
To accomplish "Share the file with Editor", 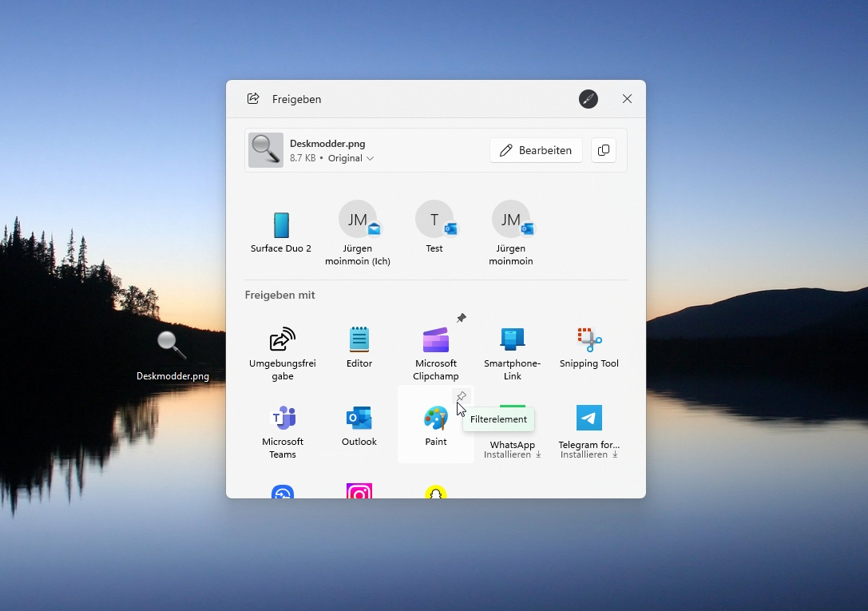I will tap(359, 347).
